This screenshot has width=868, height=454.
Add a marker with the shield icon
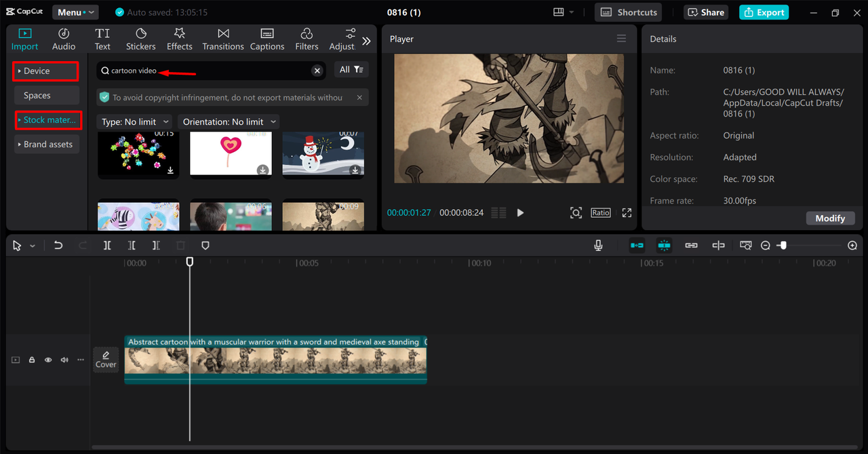coord(205,246)
